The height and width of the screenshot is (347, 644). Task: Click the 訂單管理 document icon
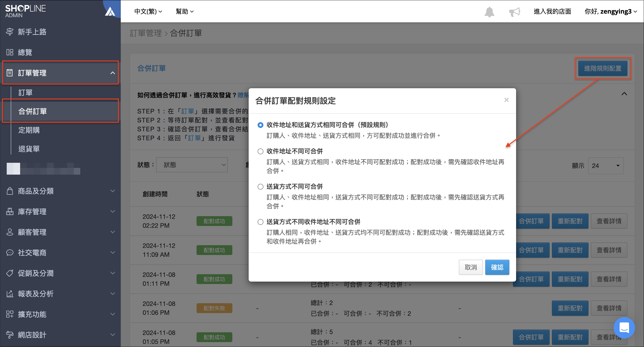tap(10, 73)
